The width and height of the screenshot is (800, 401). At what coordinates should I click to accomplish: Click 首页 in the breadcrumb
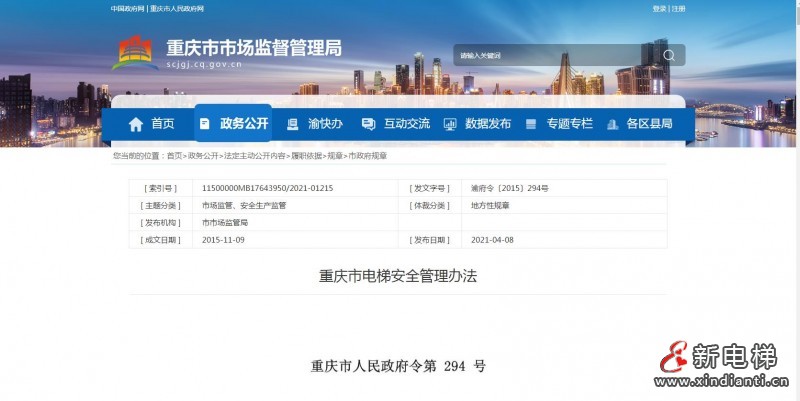point(174,156)
